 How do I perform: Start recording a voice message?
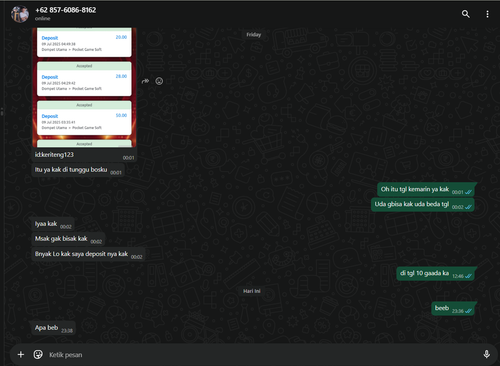coord(486,354)
